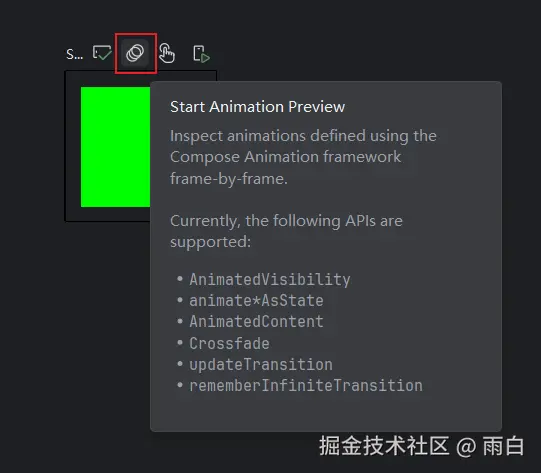Click the 雨白 author name watermark

503,446
